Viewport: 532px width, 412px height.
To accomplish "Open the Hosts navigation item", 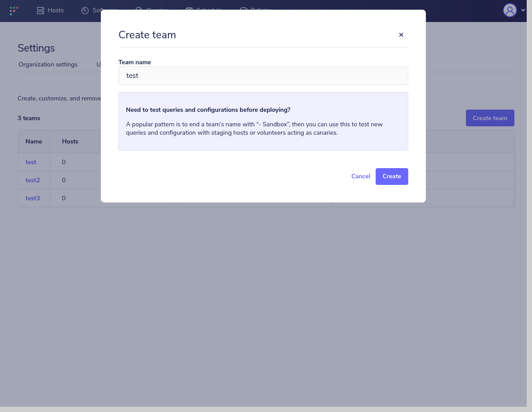I will click(50, 11).
